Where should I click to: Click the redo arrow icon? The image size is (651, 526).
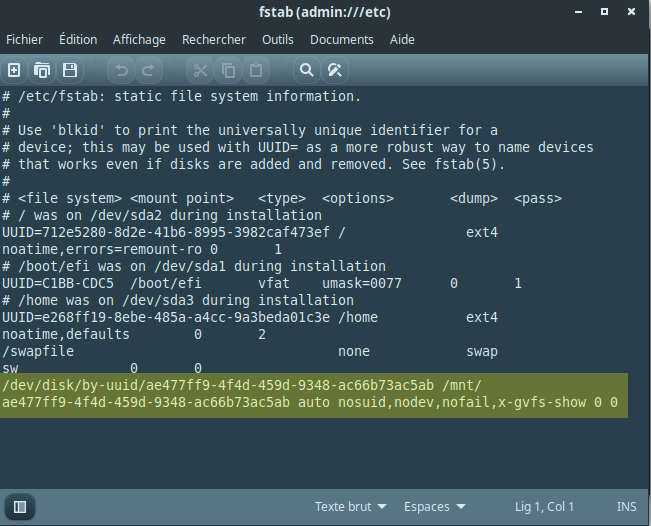(x=148, y=70)
